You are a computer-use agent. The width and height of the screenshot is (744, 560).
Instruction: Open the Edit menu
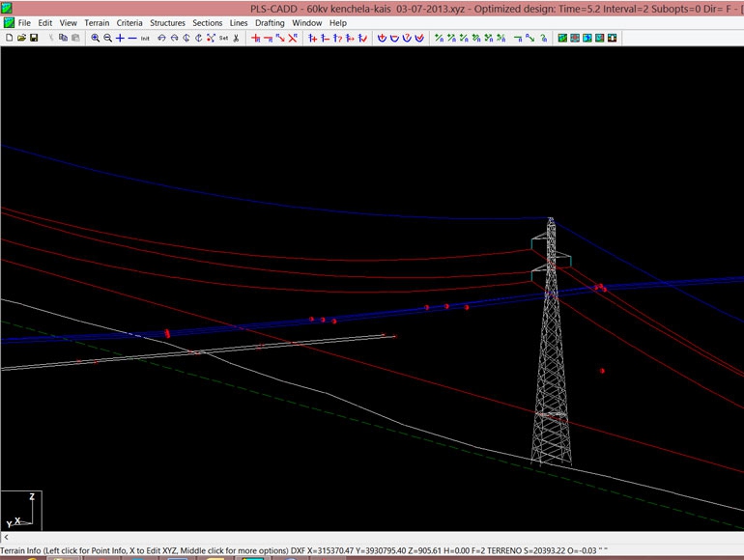45,23
